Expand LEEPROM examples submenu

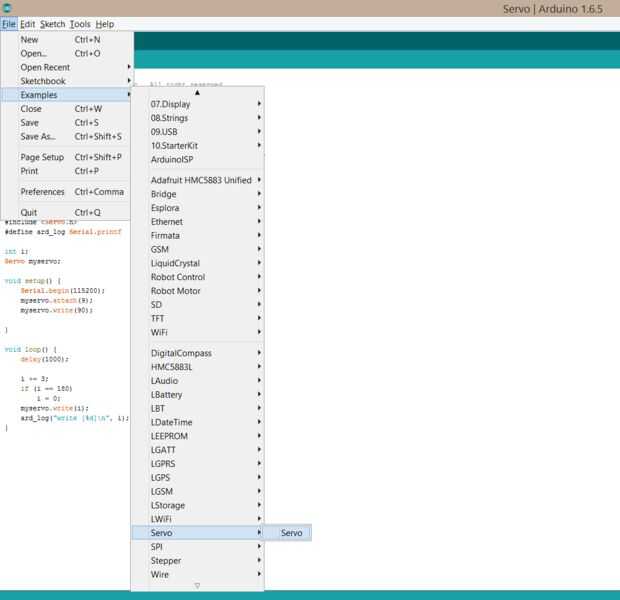point(198,436)
